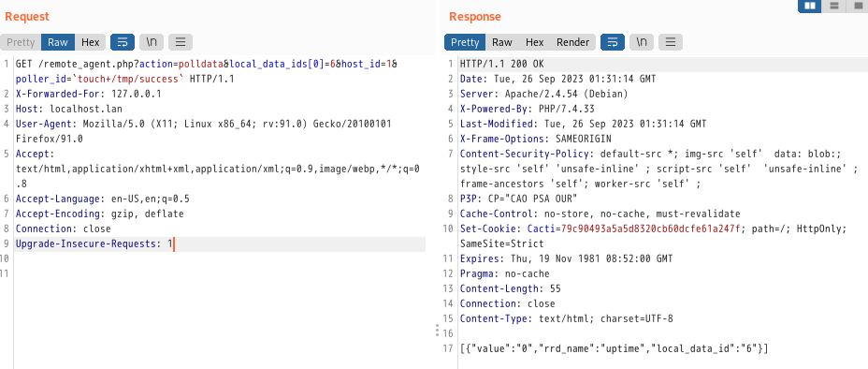The width and height of the screenshot is (868, 369).
Task: Switch Request view to Raw tab
Action: 58,42
